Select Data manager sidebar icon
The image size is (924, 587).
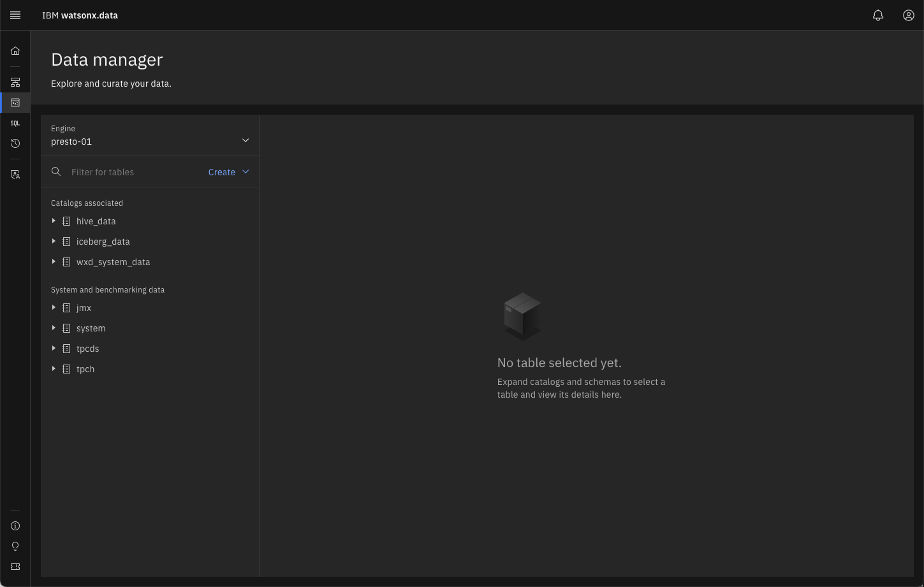15,103
